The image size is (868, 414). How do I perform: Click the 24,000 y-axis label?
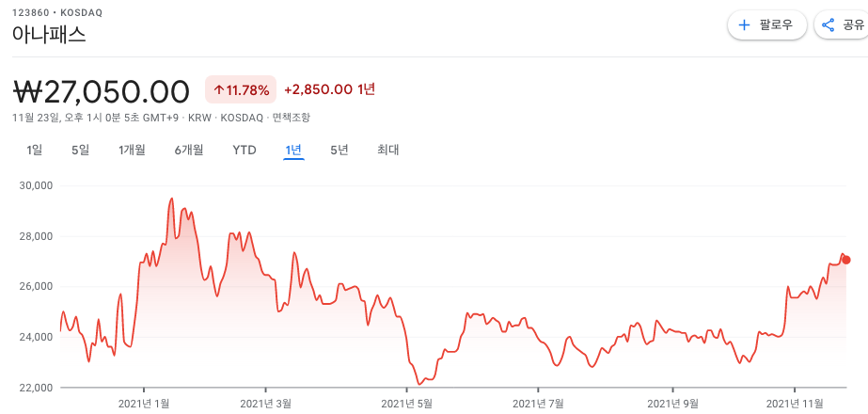click(34, 337)
